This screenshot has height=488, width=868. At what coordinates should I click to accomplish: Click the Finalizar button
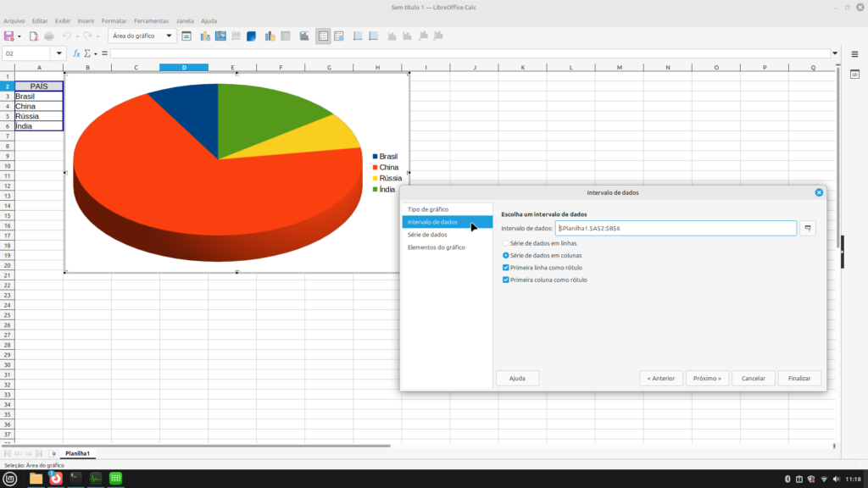(799, 378)
